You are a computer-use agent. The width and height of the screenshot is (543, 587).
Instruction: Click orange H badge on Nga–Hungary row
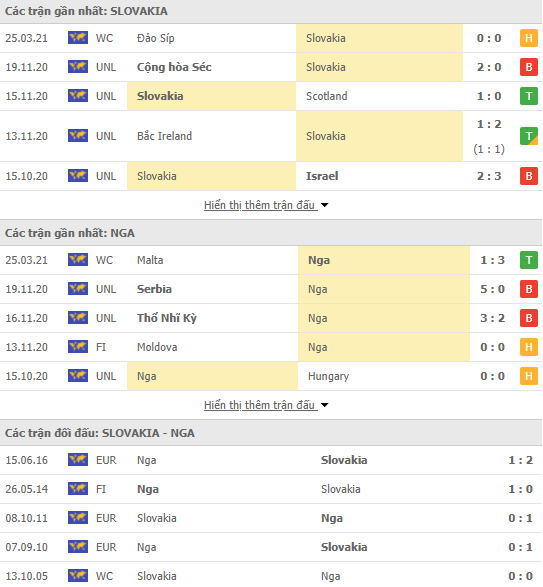(x=528, y=376)
